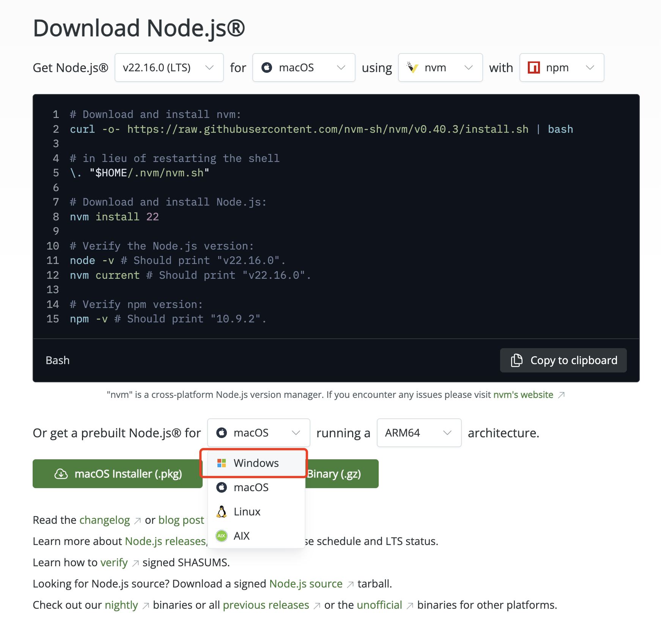Download the macOS Installer (.pkg)
Screen dimensions: 661x644
coord(118,474)
